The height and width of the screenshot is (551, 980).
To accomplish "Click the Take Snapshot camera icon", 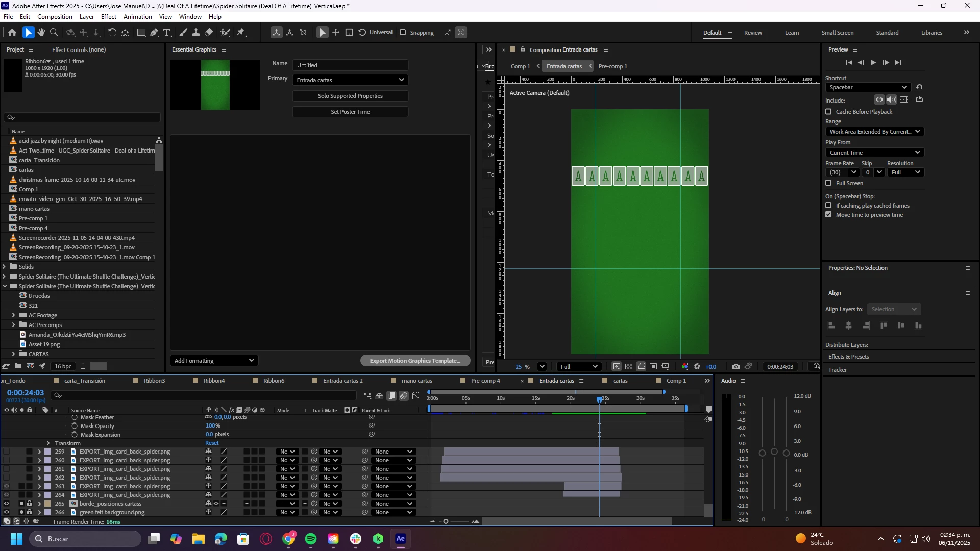I will (736, 366).
